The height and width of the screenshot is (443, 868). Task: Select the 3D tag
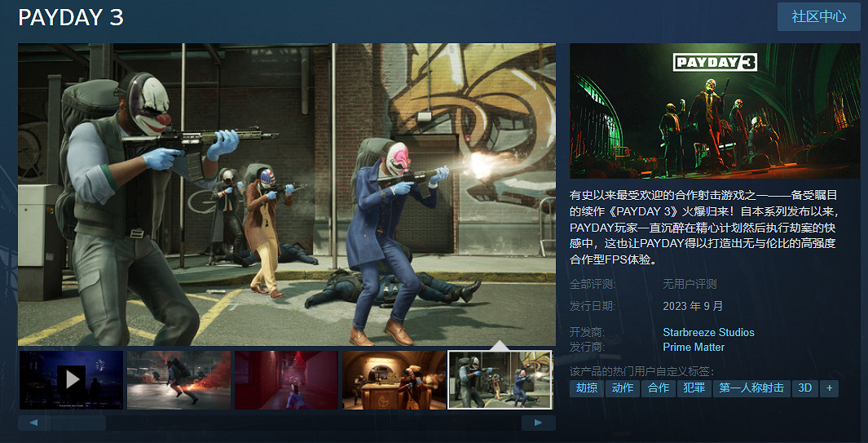(x=805, y=388)
